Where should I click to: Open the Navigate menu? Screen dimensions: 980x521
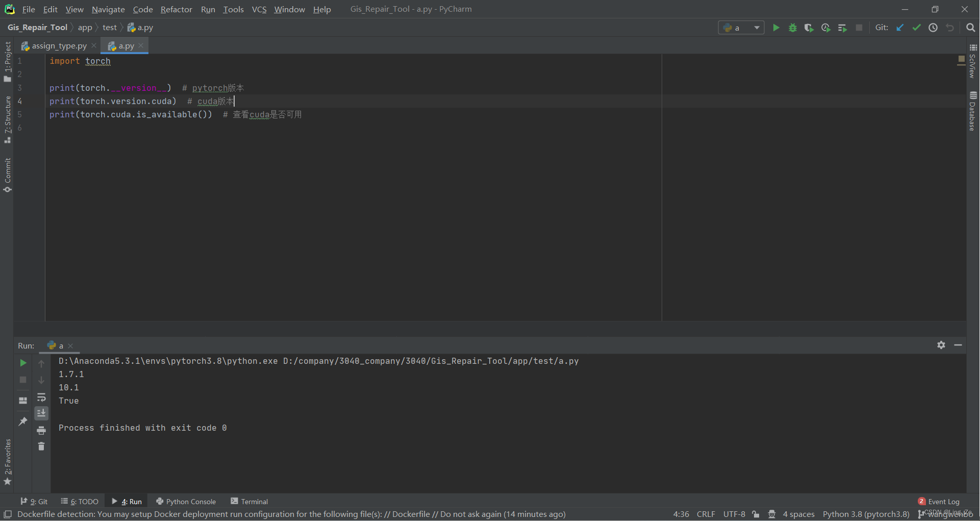click(x=108, y=9)
